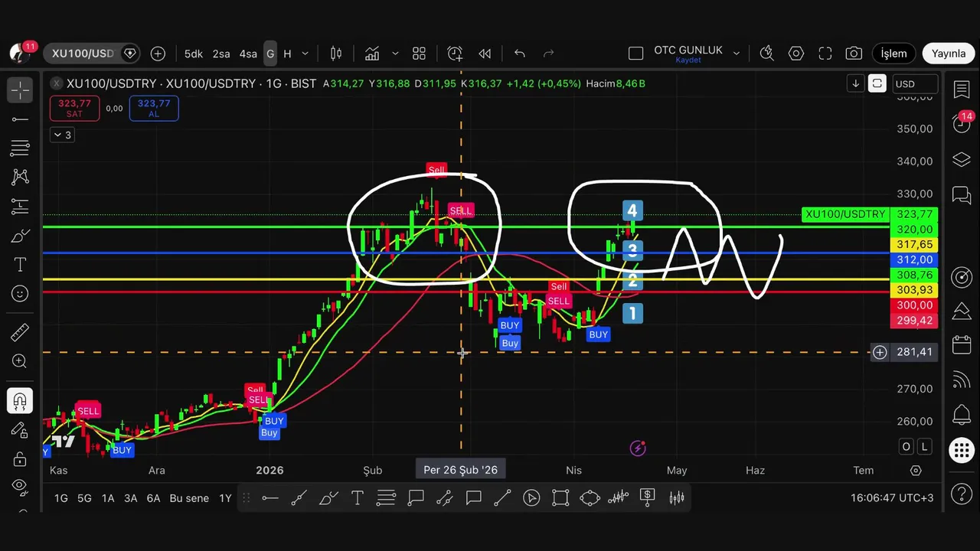The width and height of the screenshot is (980, 551).
Task: Select the price label dollar tool
Action: [x=648, y=498]
